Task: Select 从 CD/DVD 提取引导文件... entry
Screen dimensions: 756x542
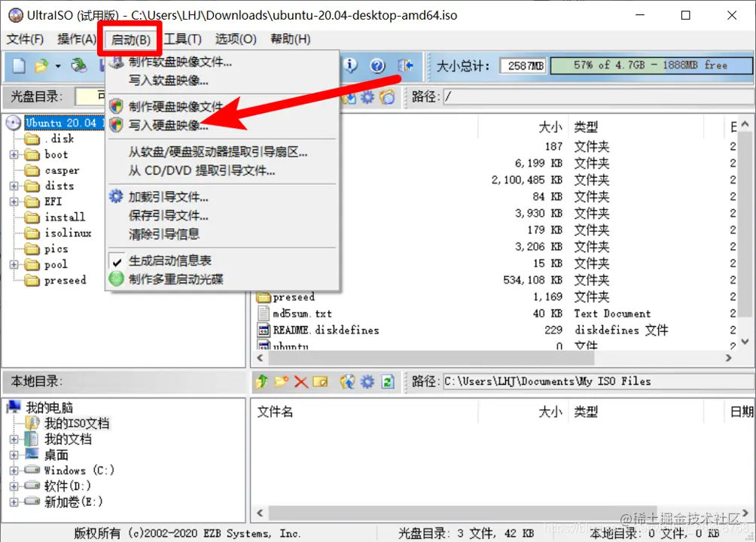Action: [202, 170]
